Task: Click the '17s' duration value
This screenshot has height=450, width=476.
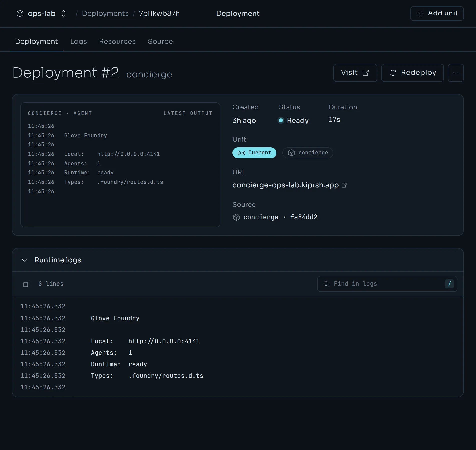Action: (x=334, y=120)
